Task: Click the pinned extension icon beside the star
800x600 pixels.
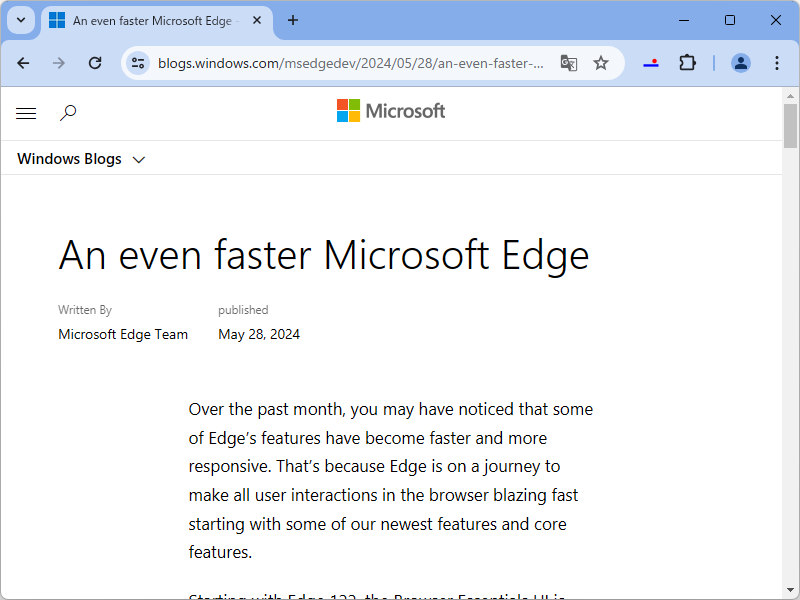Action: pyautogui.click(x=651, y=62)
